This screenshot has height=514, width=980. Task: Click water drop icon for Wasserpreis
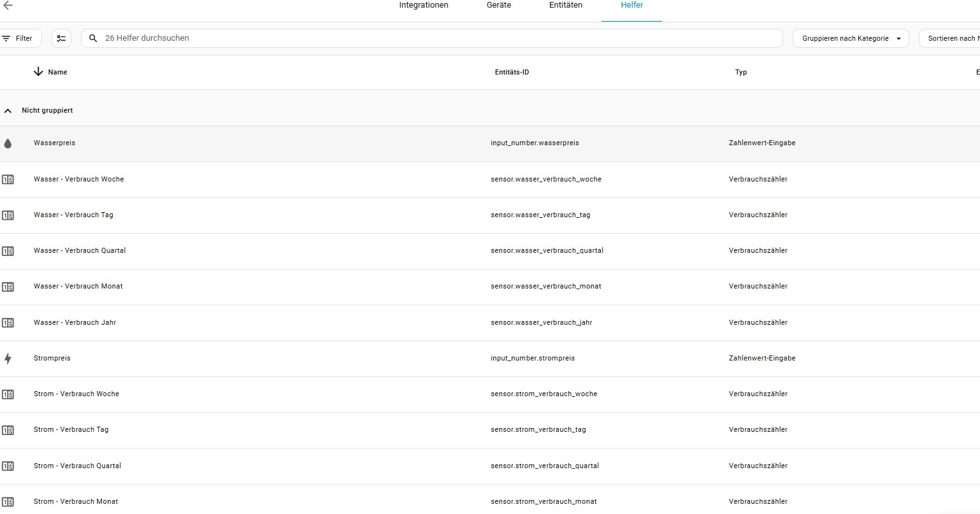(x=8, y=143)
